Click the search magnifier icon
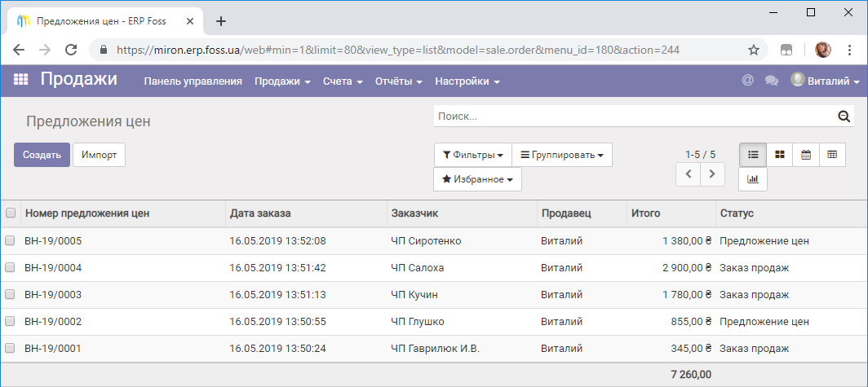Viewport: 868px width, 387px height. pyautogui.click(x=844, y=116)
